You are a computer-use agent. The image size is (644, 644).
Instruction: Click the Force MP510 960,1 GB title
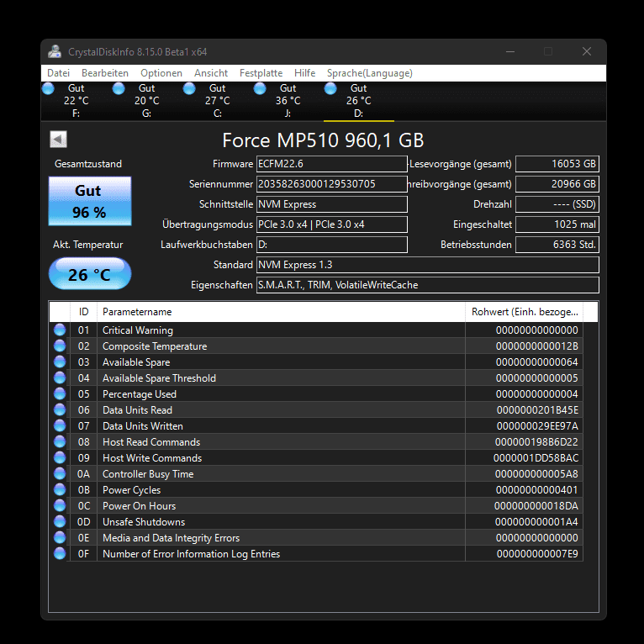[323, 140]
